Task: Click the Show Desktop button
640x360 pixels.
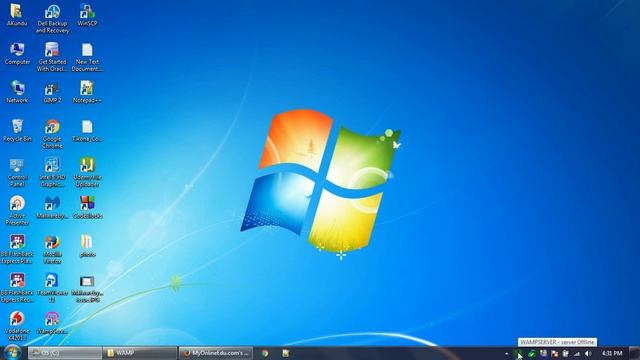Action: pos(635,353)
